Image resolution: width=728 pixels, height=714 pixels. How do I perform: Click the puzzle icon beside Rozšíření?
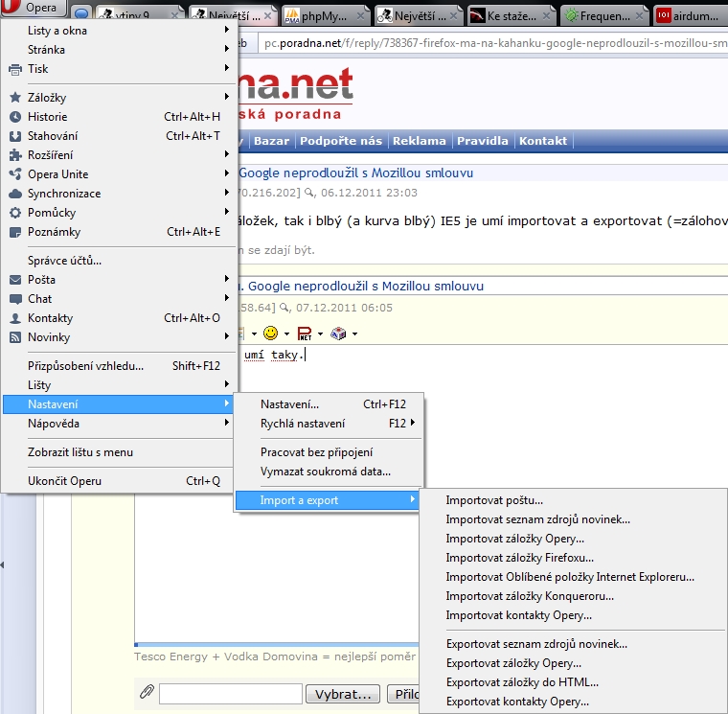15,155
